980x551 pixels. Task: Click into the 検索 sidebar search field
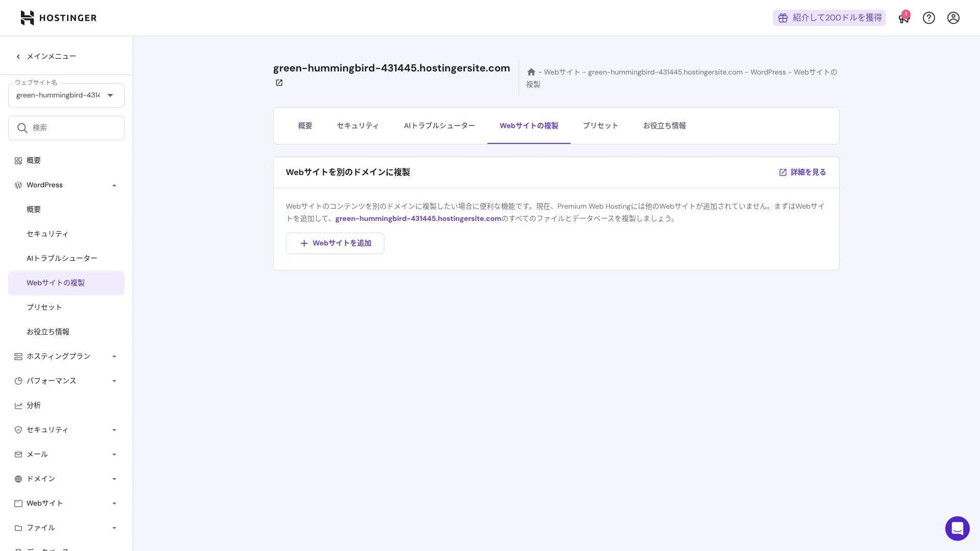click(66, 128)
